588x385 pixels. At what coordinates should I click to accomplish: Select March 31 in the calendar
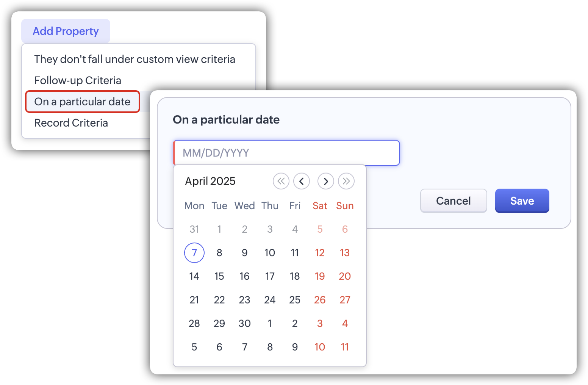(x=194, y=229)
